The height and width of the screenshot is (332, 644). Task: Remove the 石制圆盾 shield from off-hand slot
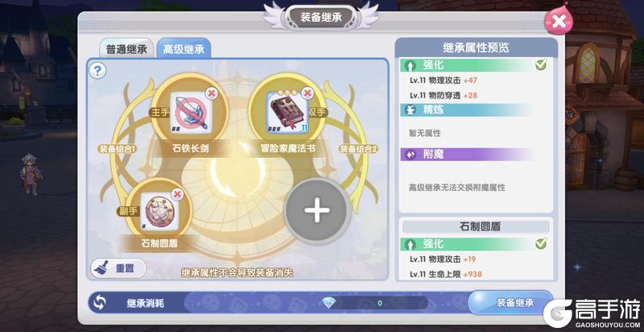[x=177, y=194]
